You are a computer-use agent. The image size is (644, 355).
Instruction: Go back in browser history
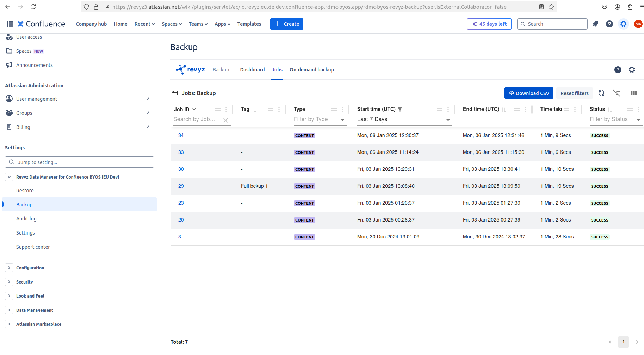(8, 7)
